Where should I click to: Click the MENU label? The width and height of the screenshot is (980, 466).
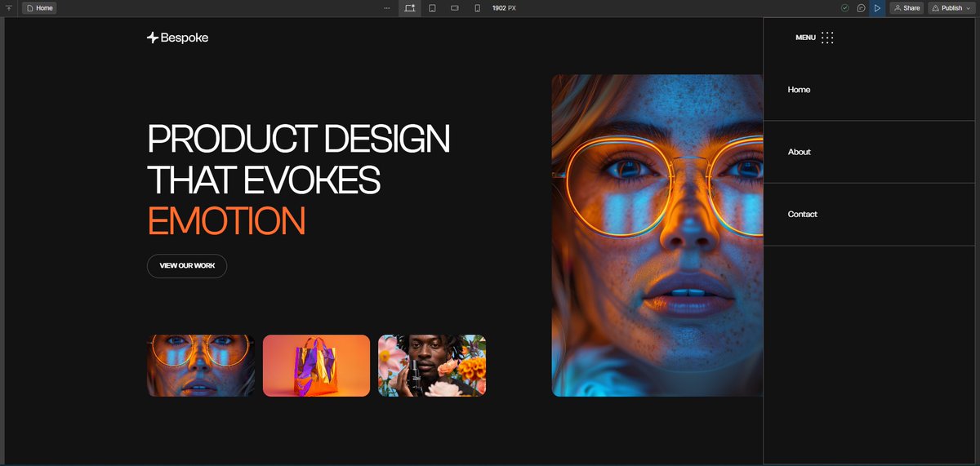[x=805, y=38]
